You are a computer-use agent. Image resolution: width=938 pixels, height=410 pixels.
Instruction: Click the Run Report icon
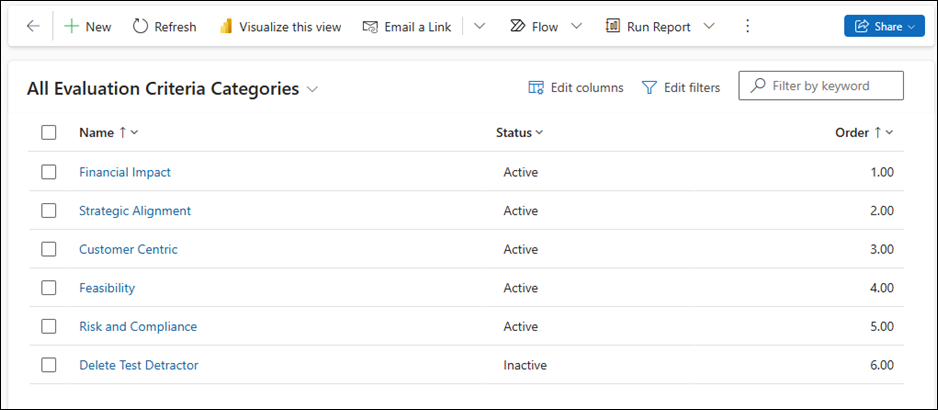613,27
